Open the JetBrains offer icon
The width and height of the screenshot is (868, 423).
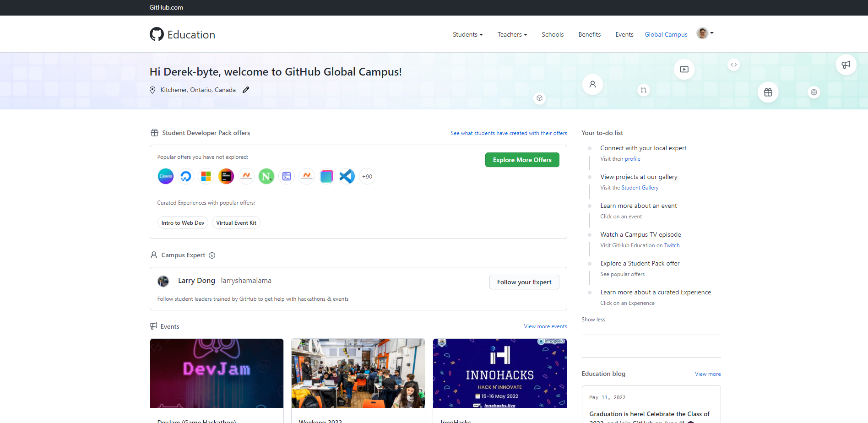[226, 176]
